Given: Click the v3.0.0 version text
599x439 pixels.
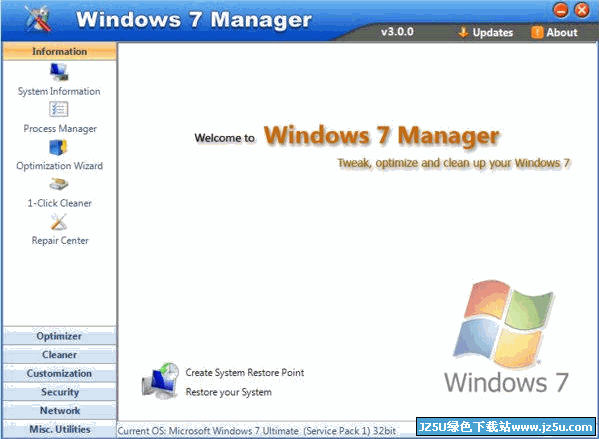Looking at the screenshot, I should (x=397, y=32).
